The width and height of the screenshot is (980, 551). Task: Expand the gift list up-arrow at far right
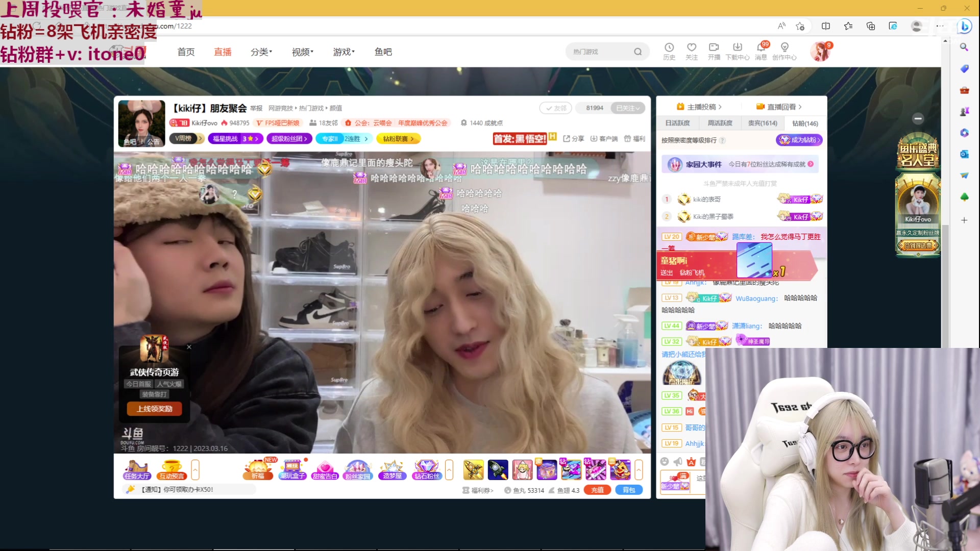pos(639,470)
